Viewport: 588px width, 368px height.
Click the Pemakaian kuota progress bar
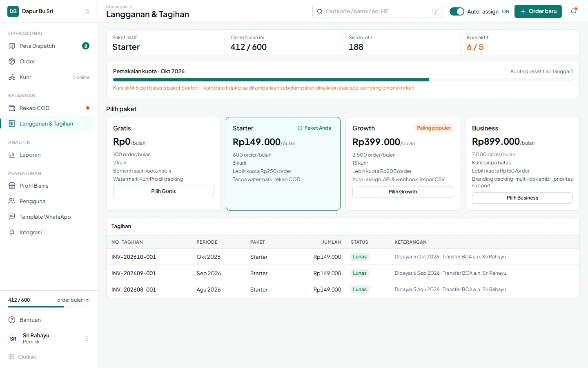pos(343,80)
